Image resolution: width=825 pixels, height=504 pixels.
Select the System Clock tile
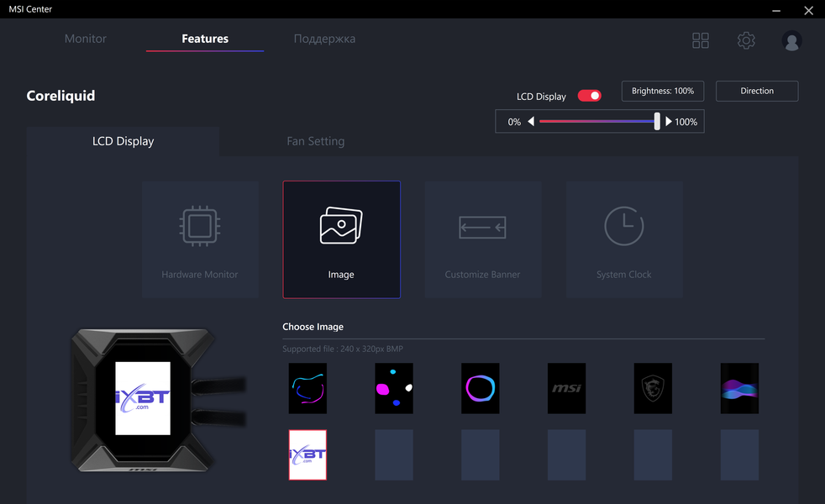[x=624, y=240]
